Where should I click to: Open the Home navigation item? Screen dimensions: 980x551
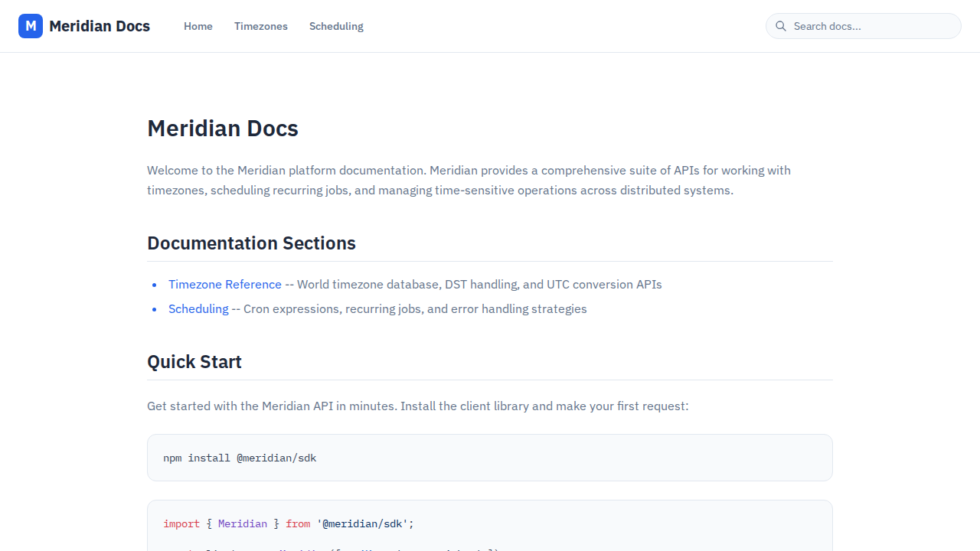[198, 26]
